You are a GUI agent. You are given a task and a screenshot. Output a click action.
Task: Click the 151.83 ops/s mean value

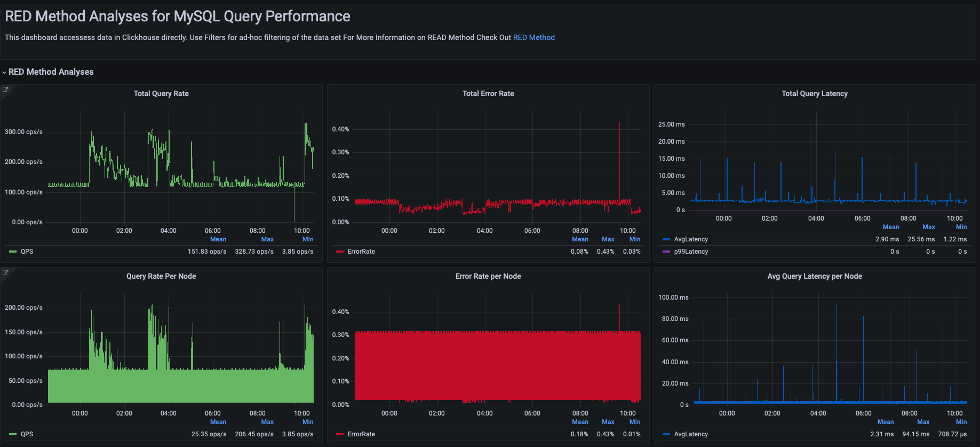pos(207,252)
